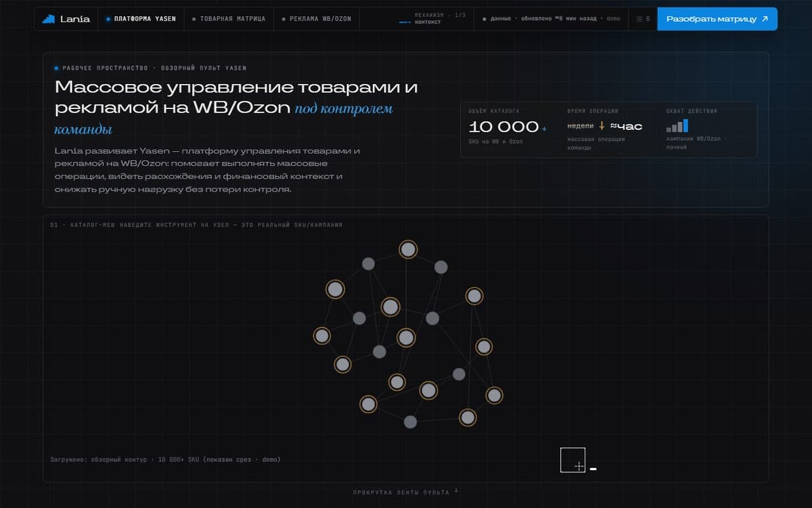Click the rightmost orange-ringed graph node
Screen dimensions: 812x508
(494, 395)
